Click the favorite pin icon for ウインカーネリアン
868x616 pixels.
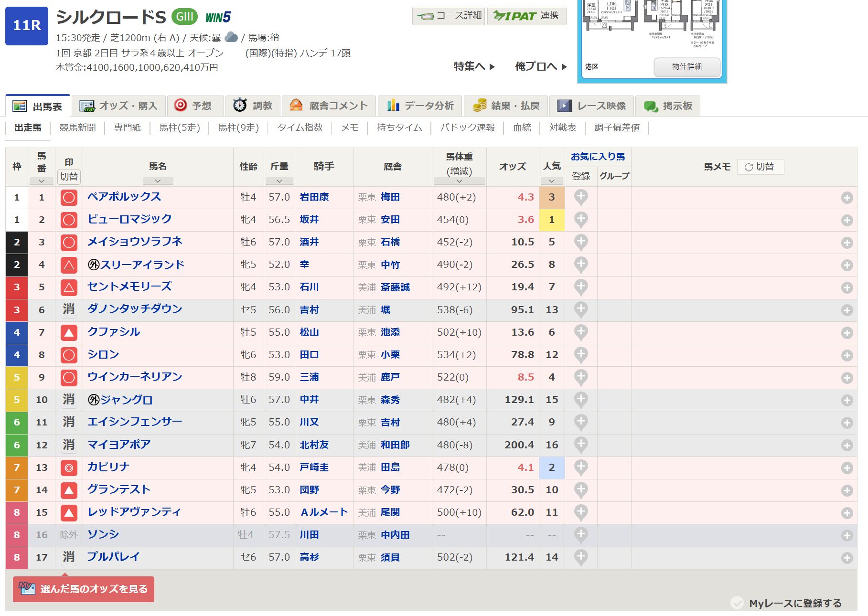[x=580, y=377]
